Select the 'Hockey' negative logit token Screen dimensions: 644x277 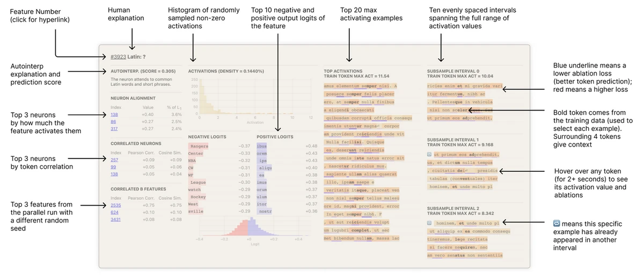coord(197,197)
